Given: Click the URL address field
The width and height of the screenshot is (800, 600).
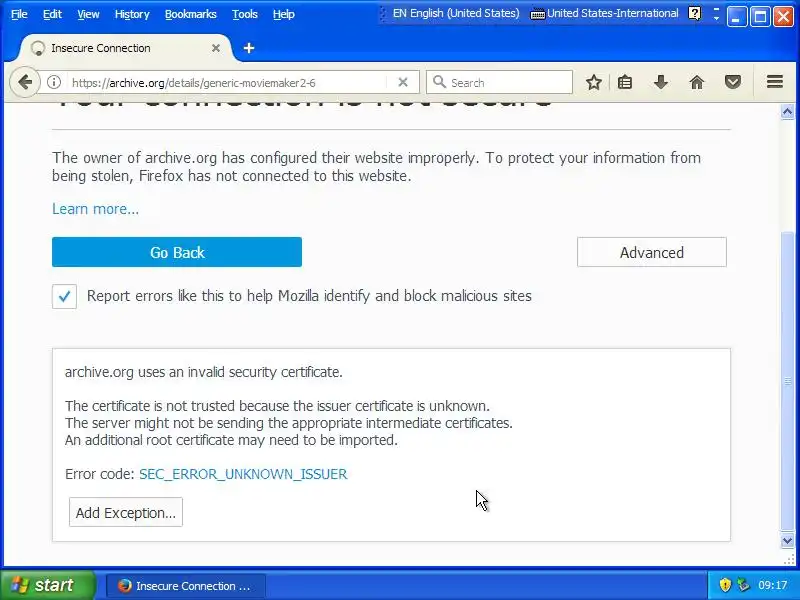Looking at the screenshot, I should pyautogui.click(x=227, y=83).
